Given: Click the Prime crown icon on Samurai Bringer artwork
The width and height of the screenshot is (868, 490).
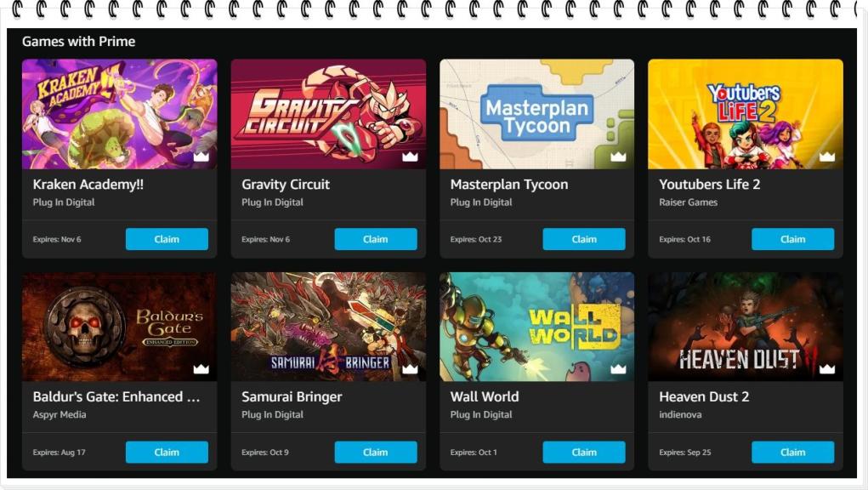Looking at the screenshot, I should (x=410, y=368).
